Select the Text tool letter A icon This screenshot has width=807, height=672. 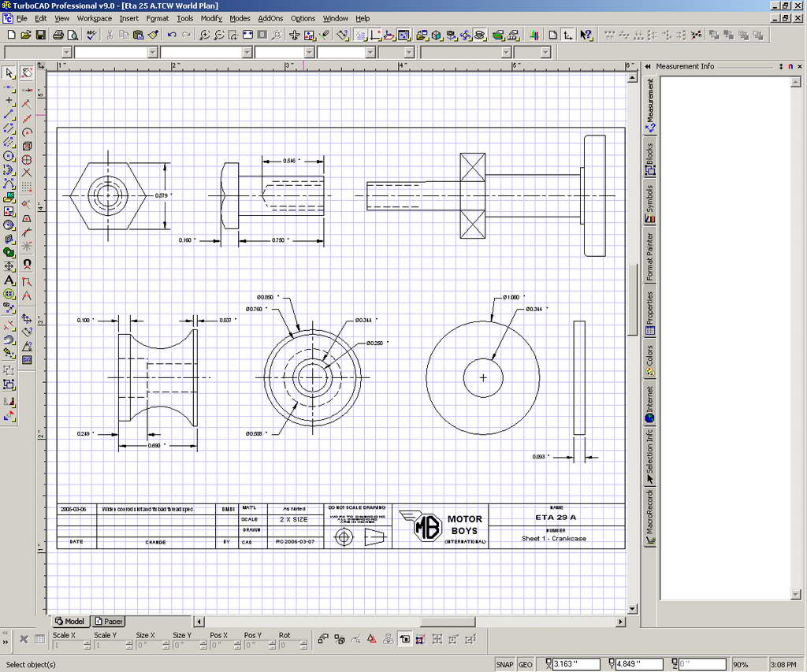(x=9, y=280)
